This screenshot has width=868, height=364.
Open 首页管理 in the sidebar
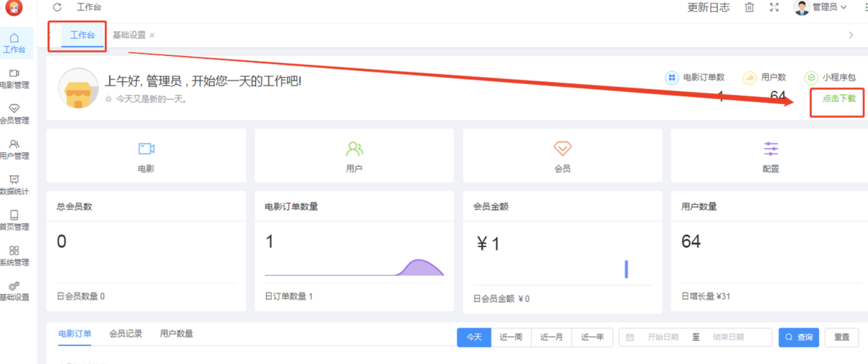(x=15, y=220)
